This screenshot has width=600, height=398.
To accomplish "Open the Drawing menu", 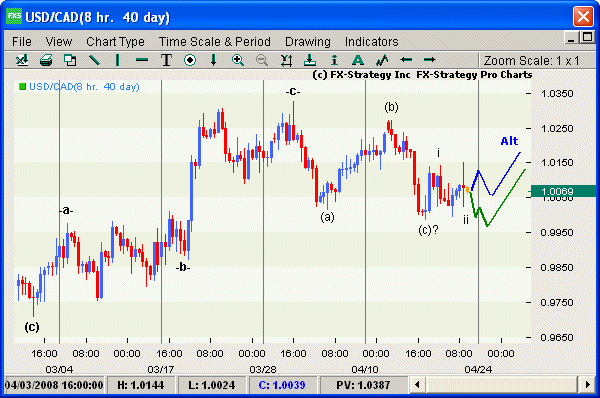I will coord(308,41).
